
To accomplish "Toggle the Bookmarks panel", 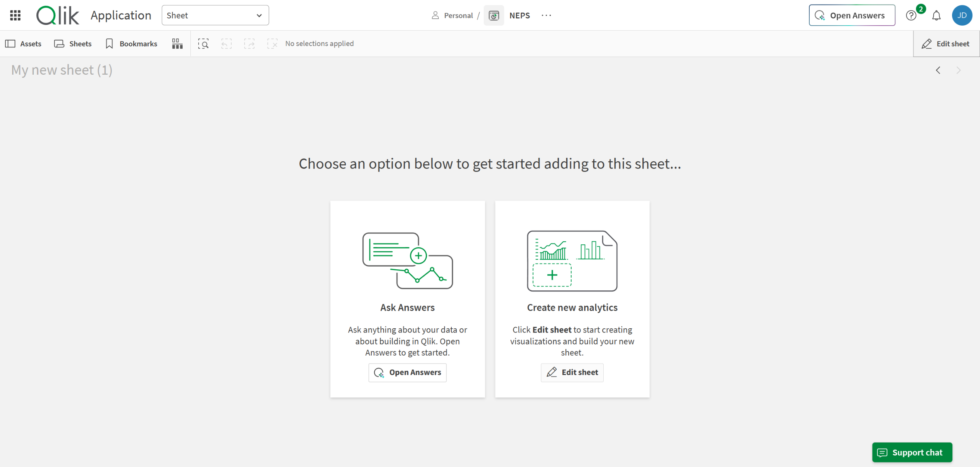I will (x=131, y=44).
